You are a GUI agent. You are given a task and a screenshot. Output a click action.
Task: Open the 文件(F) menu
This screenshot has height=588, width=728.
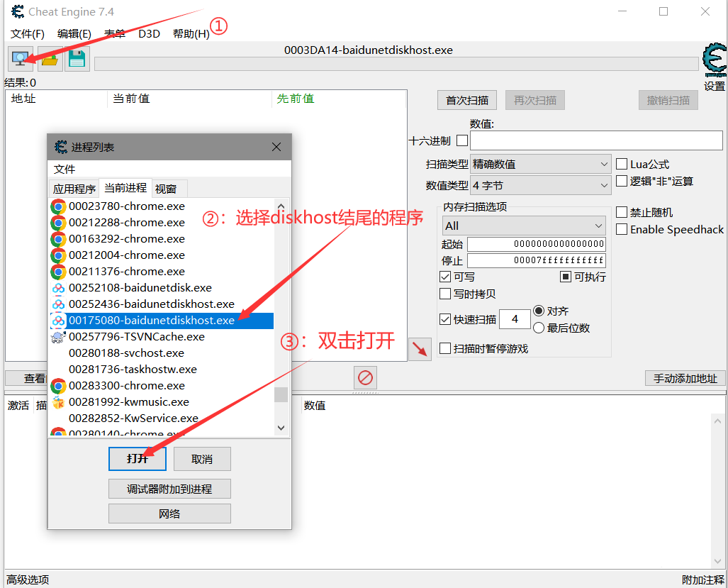coord(27,33)
